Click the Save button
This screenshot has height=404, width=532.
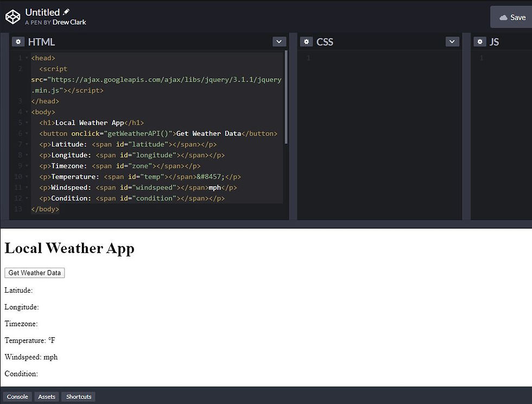point(511,17)
